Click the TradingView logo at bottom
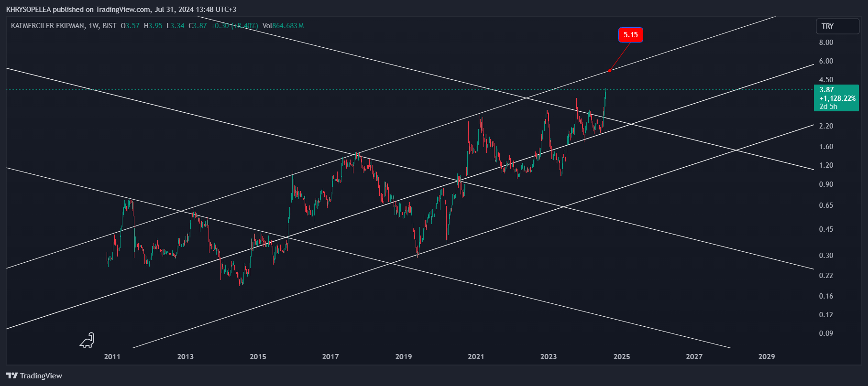This screenshot has height=386, width=868. [34, 376]
